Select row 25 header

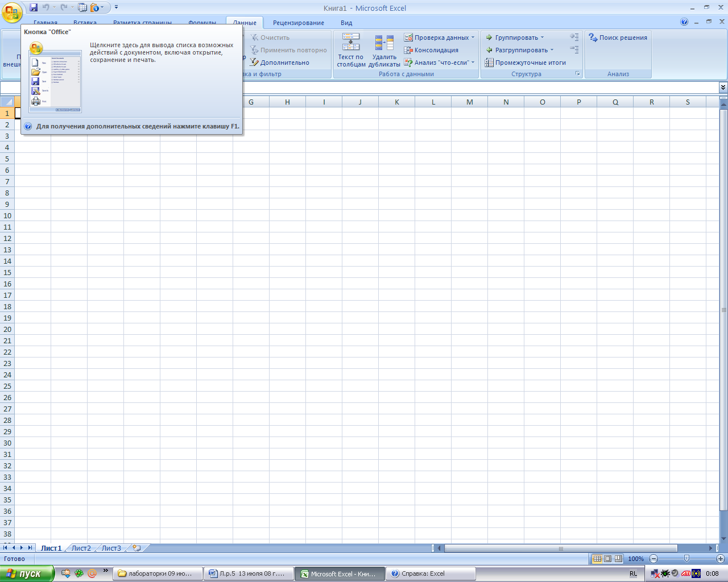click(x=7, y=386)
